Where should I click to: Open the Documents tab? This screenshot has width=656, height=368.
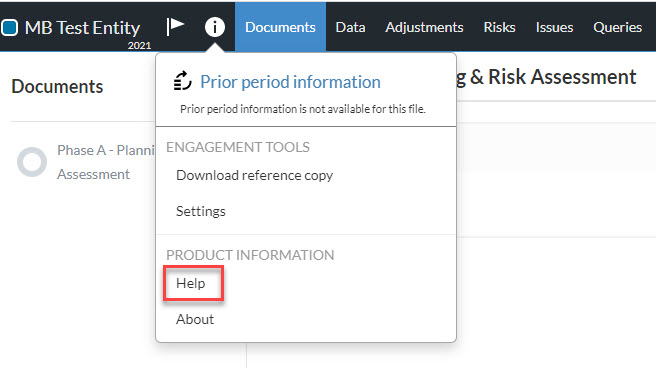(x=280, y=27)
